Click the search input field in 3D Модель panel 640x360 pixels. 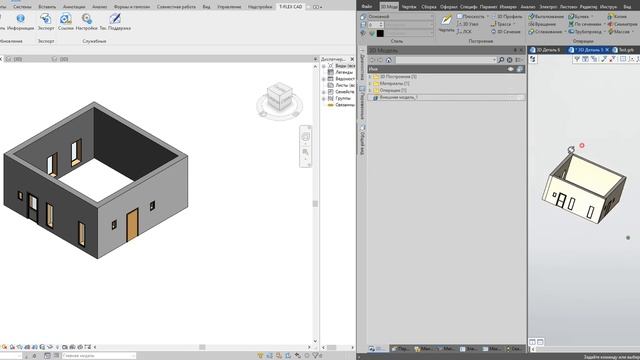point(446,60)
